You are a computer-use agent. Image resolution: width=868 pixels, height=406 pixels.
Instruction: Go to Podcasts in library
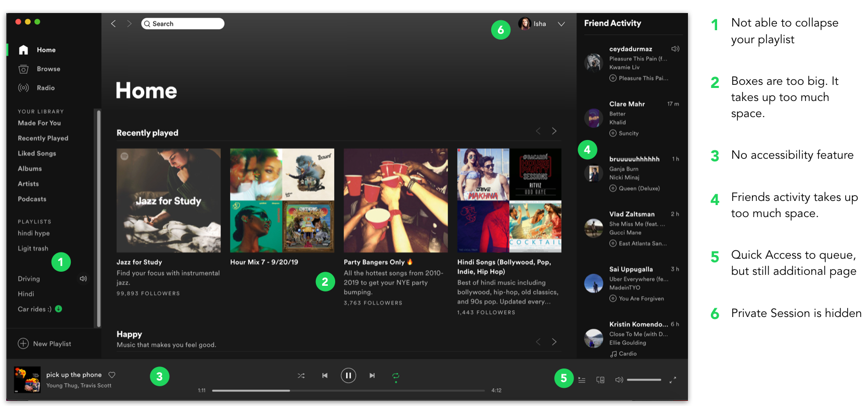[x=32, y=199]
